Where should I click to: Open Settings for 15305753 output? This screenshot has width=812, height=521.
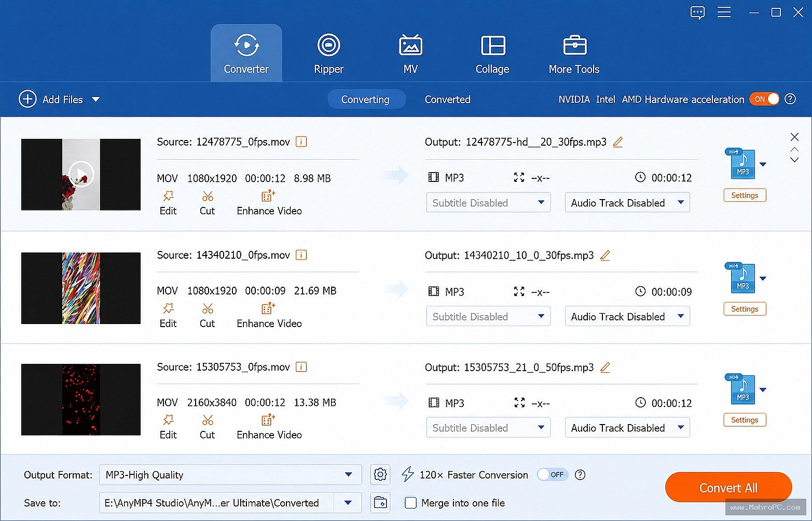[x=745, y=420]
